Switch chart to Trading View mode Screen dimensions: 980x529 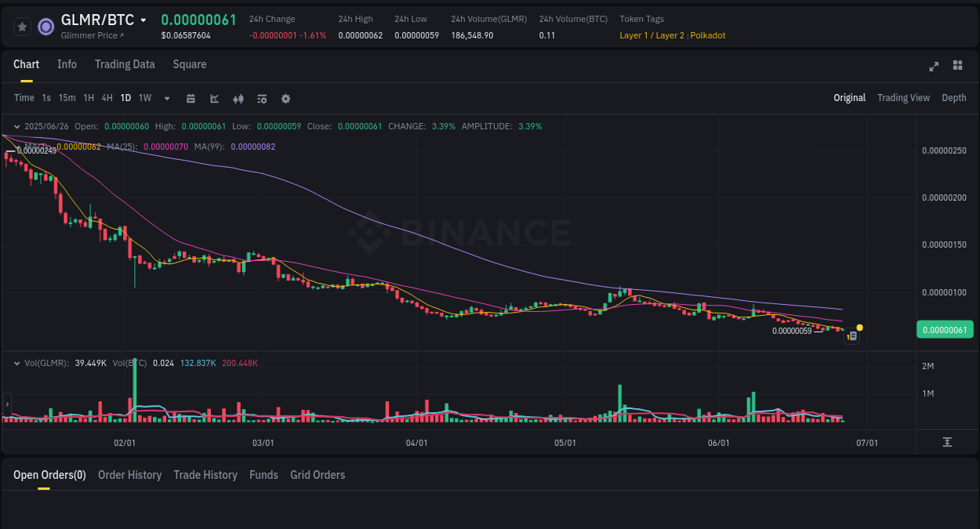(903, 98)
